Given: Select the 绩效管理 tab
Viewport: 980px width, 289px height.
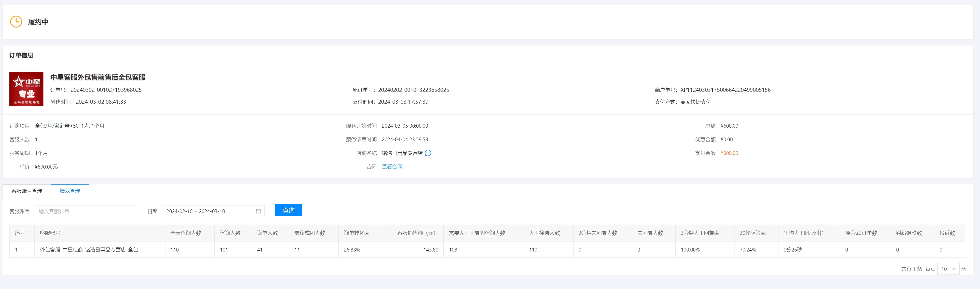Looking at the screenshot, I should 70,191.
